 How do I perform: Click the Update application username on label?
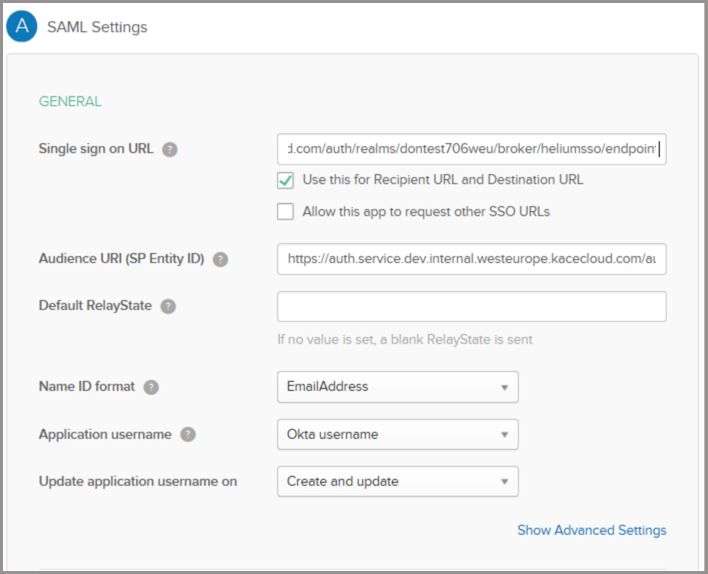pos(138,482)
